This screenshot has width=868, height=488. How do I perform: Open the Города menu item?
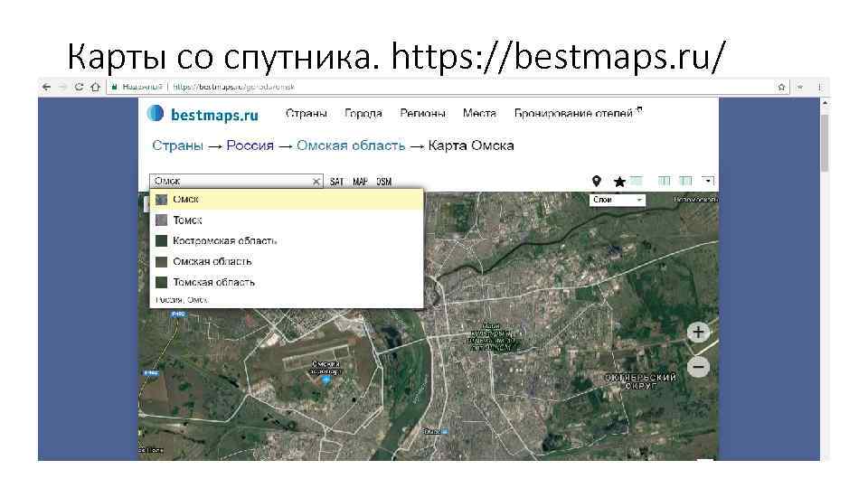363,114
